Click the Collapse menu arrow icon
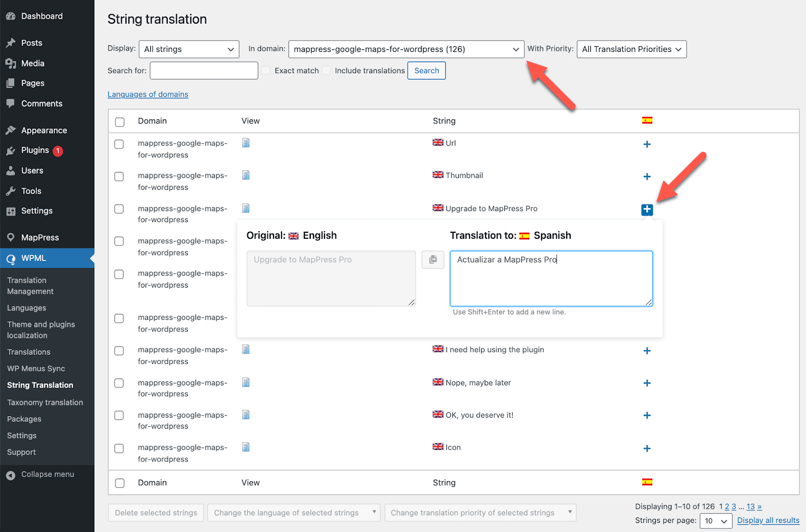This screenshot has height=532, width=806. point(11,475)
